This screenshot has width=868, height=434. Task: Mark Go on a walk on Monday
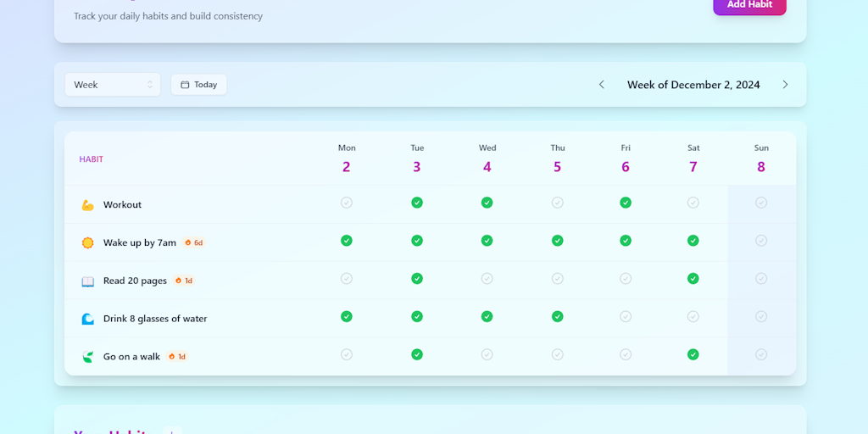tap(347, 354)
